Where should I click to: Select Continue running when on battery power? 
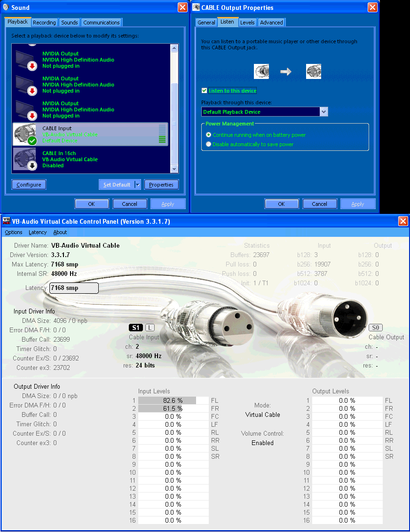pos(208,135)
